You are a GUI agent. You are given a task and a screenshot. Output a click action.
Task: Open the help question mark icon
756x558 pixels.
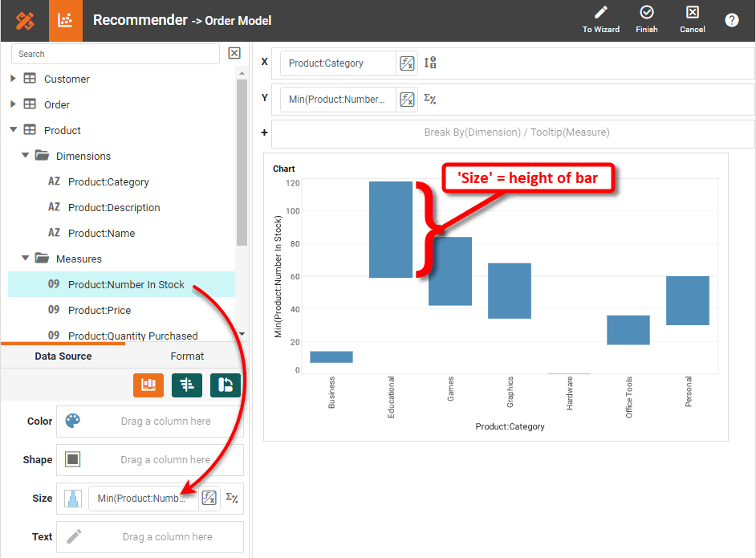731,20
